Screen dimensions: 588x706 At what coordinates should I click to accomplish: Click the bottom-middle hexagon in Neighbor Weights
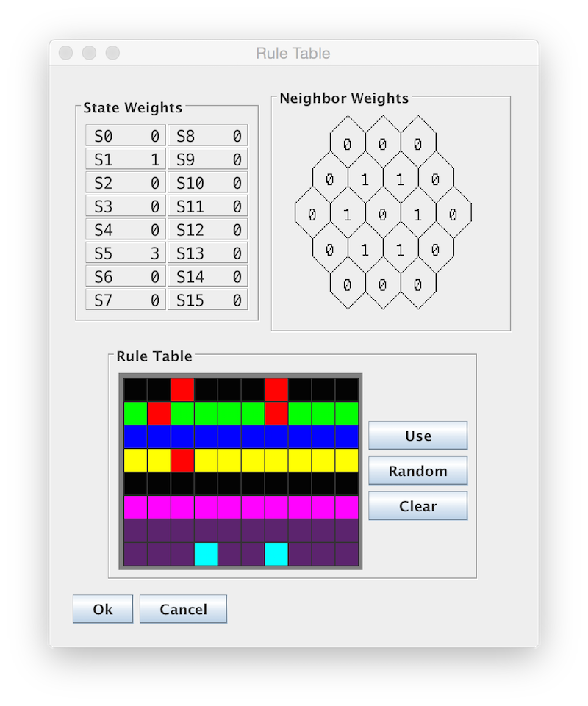[383, 283]
